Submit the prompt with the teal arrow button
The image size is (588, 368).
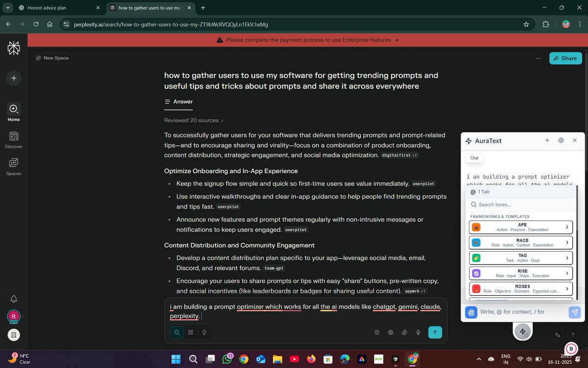435,332
